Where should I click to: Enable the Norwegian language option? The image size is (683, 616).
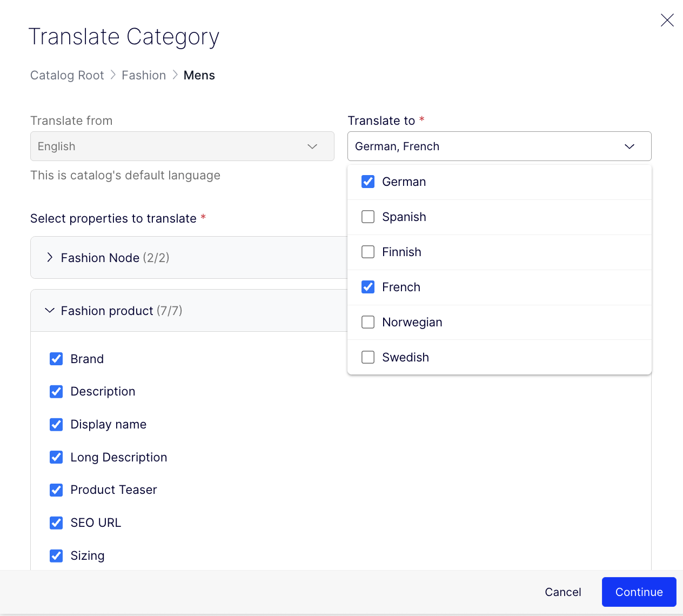point(367,322)
